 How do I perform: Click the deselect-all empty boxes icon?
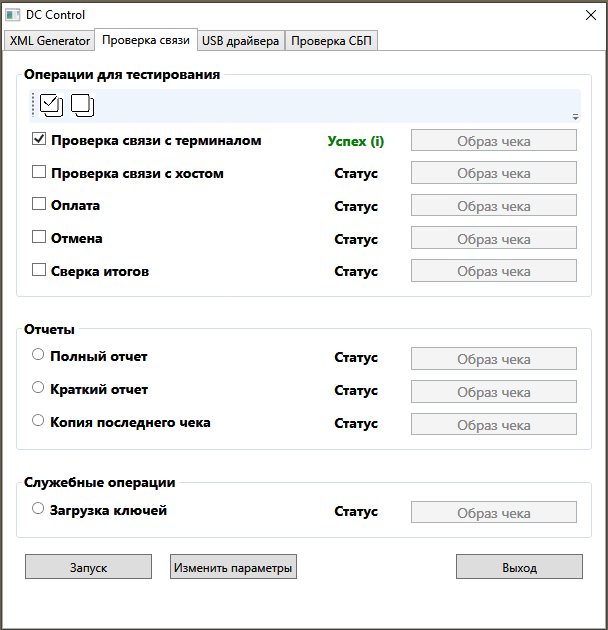(x=82, y=103)
